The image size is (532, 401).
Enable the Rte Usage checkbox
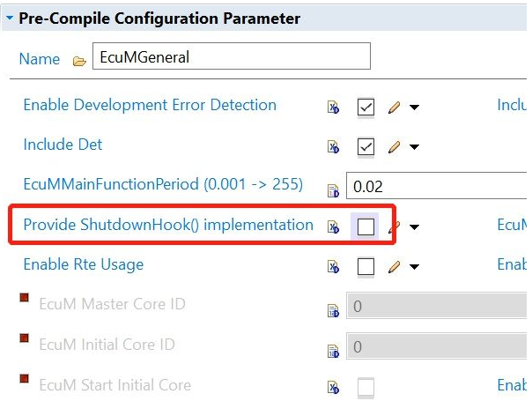coord(366,266)
